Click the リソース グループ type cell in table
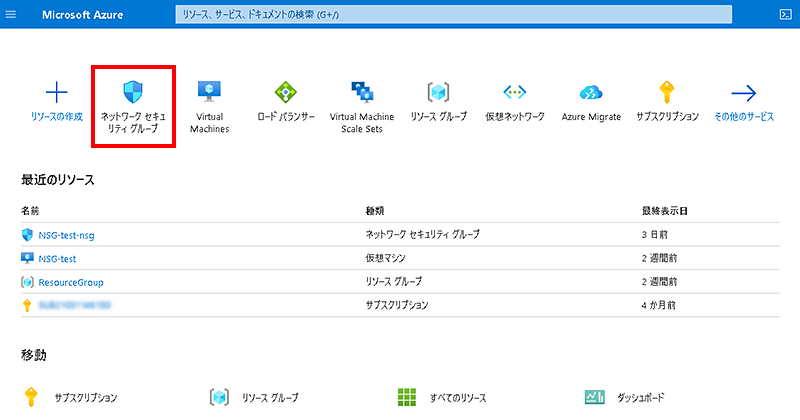800x420 pixels. [x=394, y=282]
